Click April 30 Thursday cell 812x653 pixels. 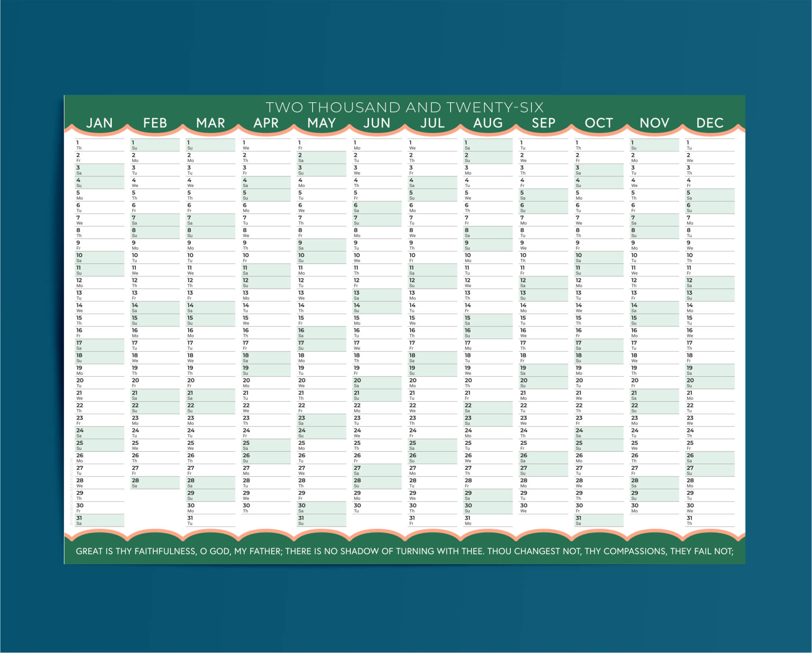tap(266, 508)
